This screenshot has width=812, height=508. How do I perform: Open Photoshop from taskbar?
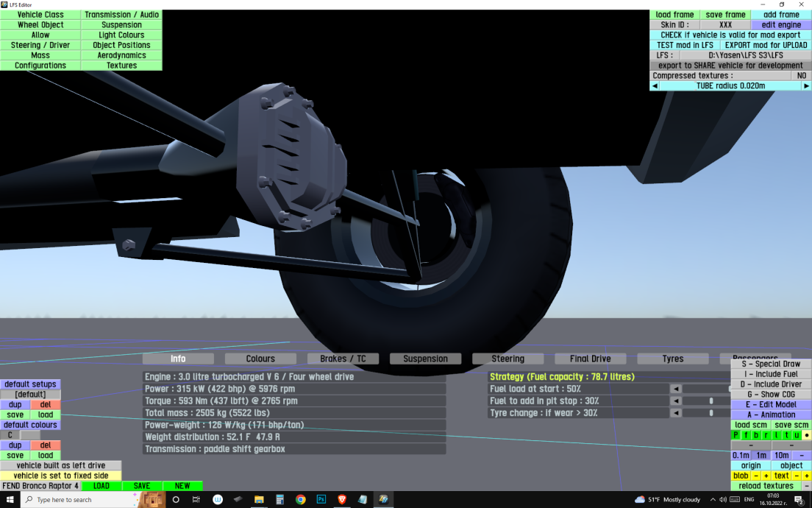coord(321,500)
